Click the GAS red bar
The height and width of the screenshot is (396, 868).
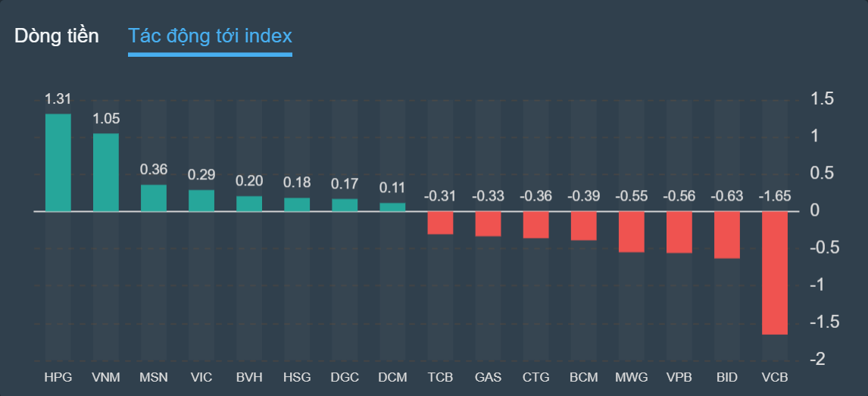point(488,223)
